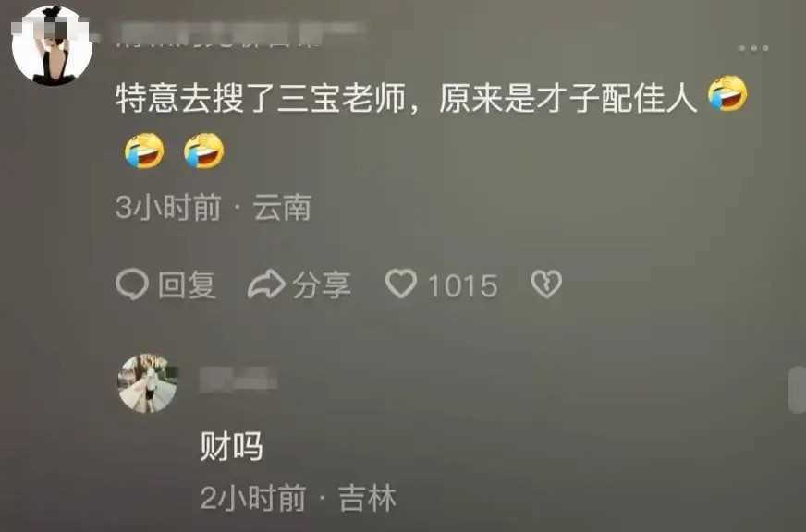
Task: Open the top commenter's profile avatar
Action: pyautogui.click(x=52, y=45)
